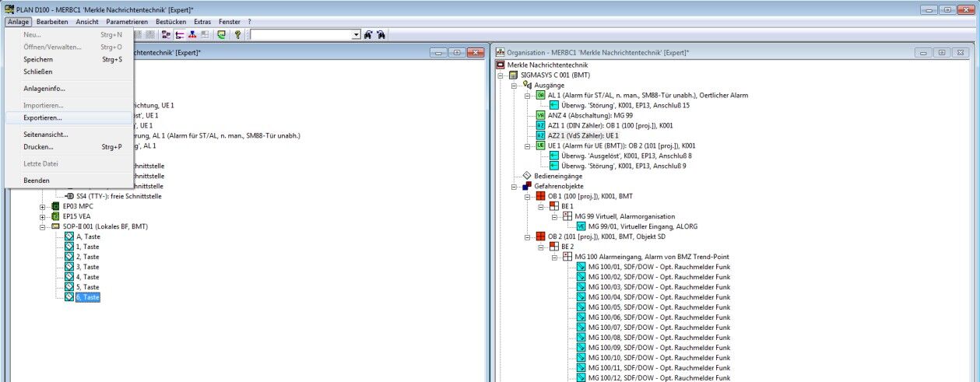
Task: Click the green refresh toolbar icon
Action: tap(222, 35)
